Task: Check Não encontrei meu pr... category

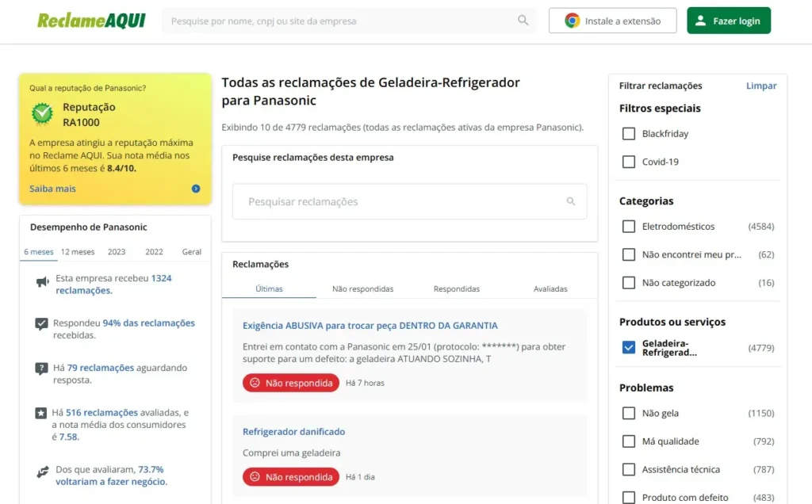Action: tap(629, 254)
